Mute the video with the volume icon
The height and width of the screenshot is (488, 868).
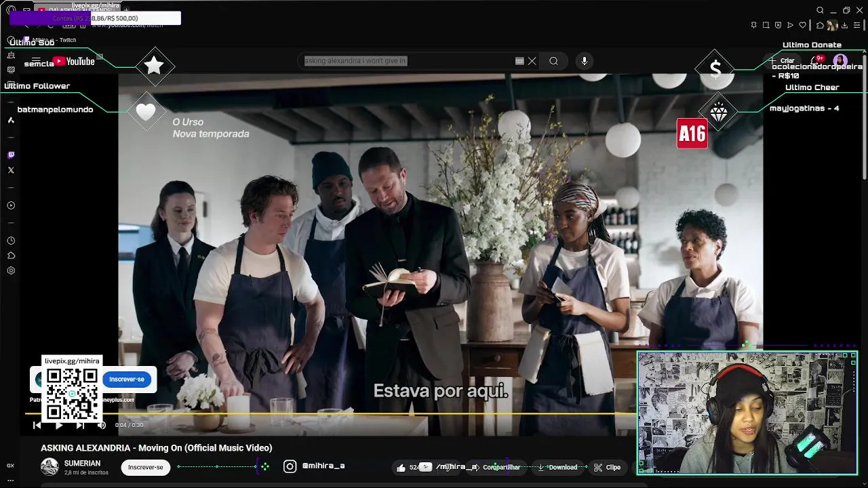pyautogui.click(x=101, y=425)
